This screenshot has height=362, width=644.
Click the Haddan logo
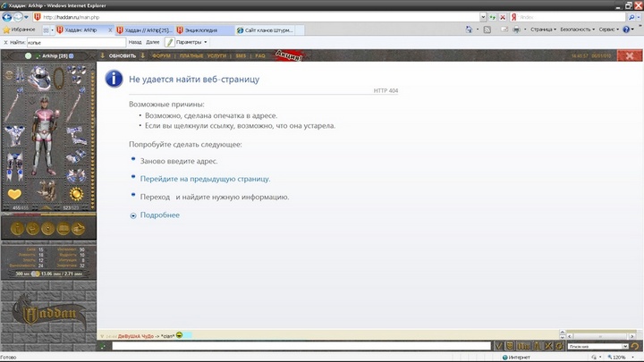click(x=49, y=313)
